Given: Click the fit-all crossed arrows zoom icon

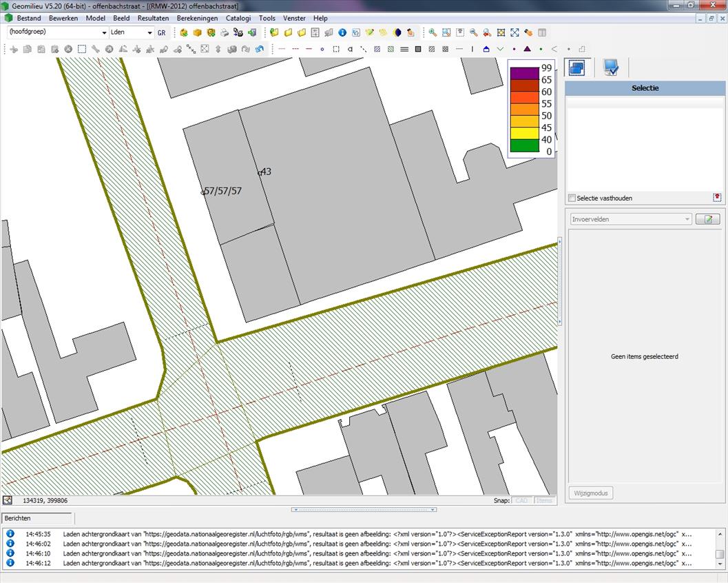Looking at the screenshot, I should 515,32.
